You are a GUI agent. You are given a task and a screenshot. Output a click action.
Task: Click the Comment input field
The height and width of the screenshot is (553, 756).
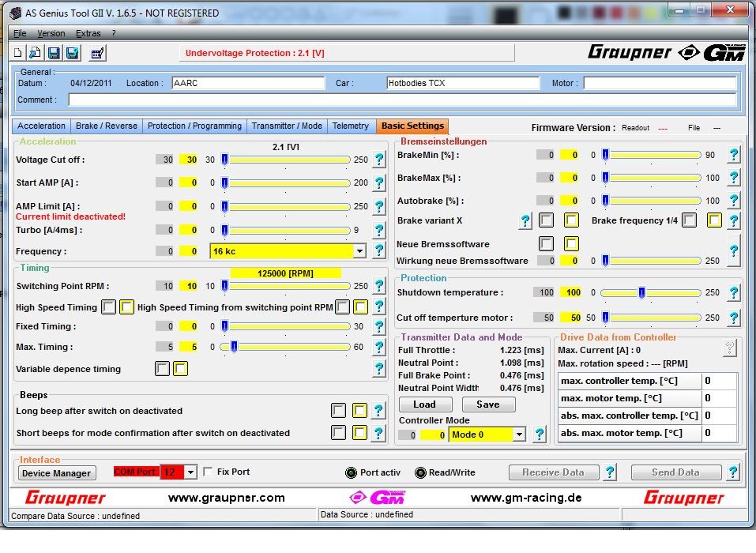click(x=403, y=100)
